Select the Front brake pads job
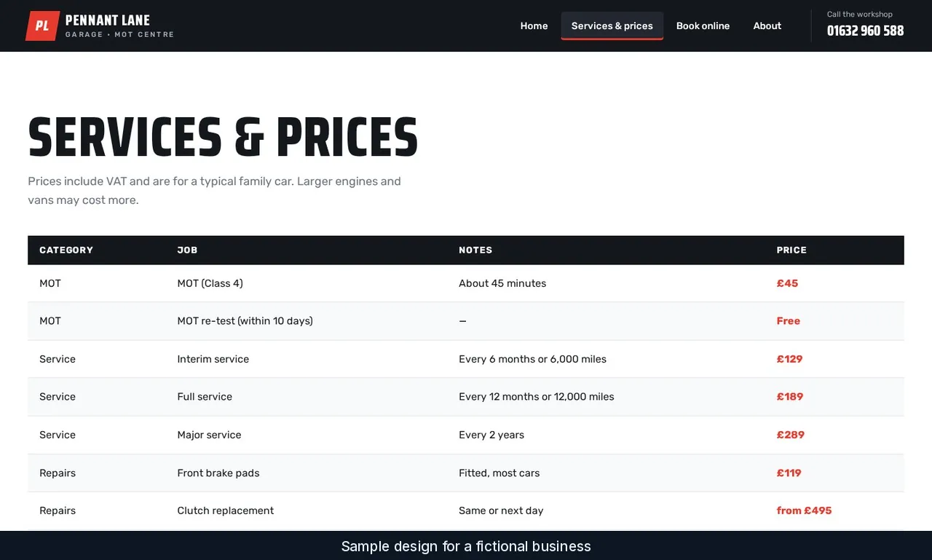The image size is (932, 560). pyautogui.click(x=218, y=473)
